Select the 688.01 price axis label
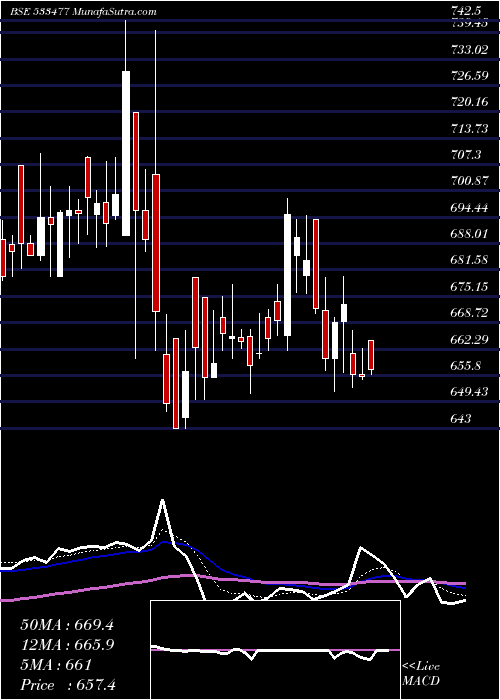This screenshot has width=500, height=700. (469, 234)
